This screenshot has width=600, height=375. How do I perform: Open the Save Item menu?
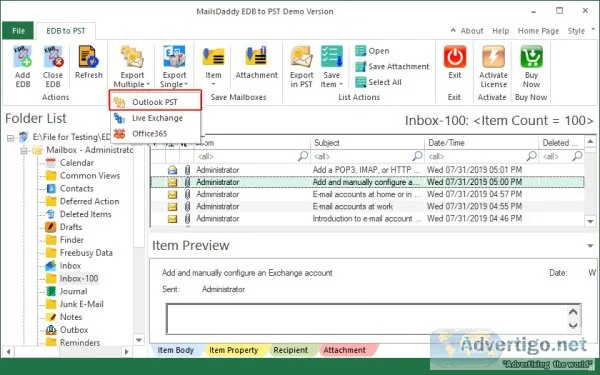point(332,66)
